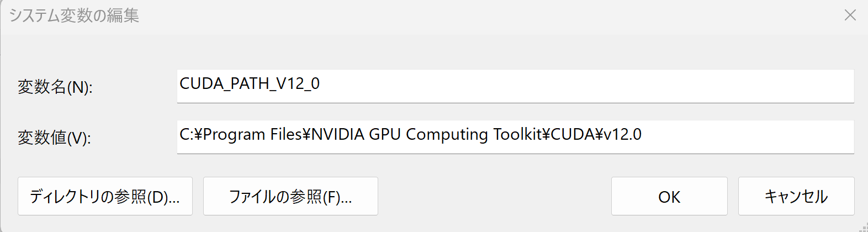The height and width of the screenshot is (232, 868).
Task: Click the CUDA folder segment in path
Action: [573, 134]
